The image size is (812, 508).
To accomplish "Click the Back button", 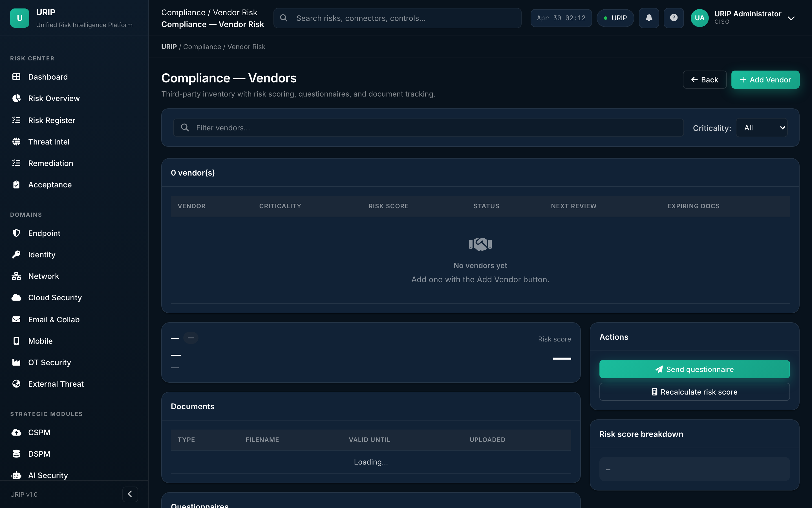I will pos(705,80).
